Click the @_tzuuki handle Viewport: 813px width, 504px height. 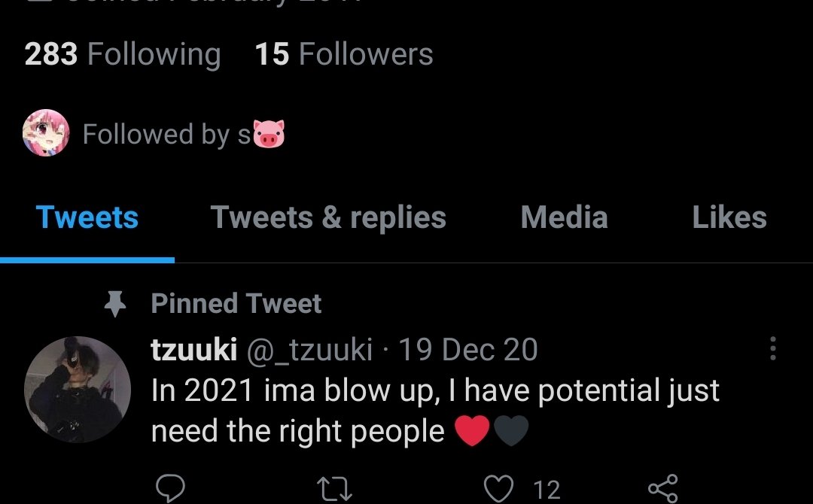[x=310, y=350]
